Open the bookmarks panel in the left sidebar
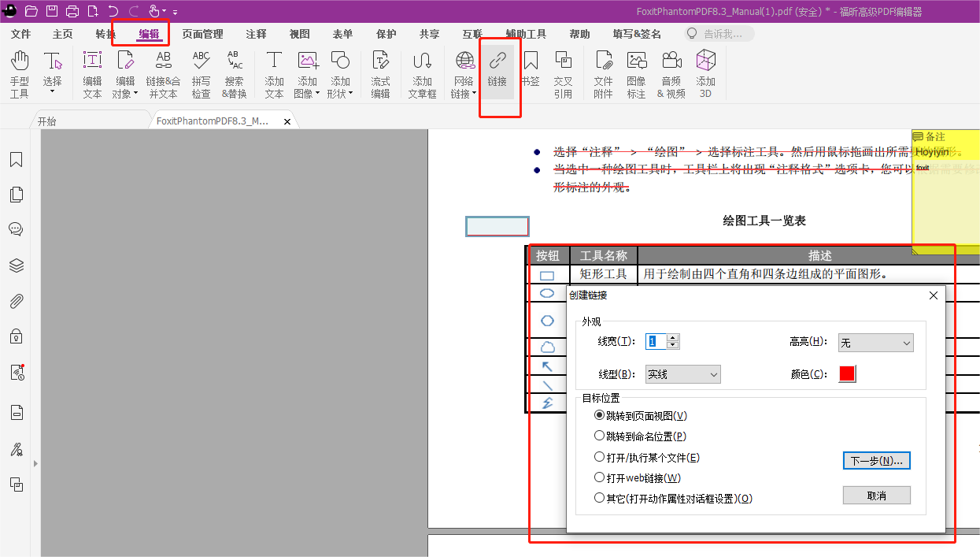Screen dimensions: 980x557 [16, 160]
